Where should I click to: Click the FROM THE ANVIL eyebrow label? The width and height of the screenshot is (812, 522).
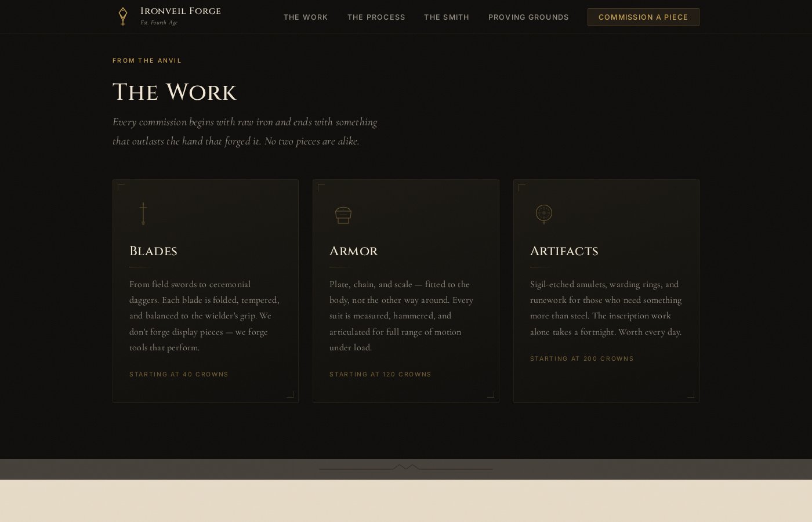click(147, 60)
